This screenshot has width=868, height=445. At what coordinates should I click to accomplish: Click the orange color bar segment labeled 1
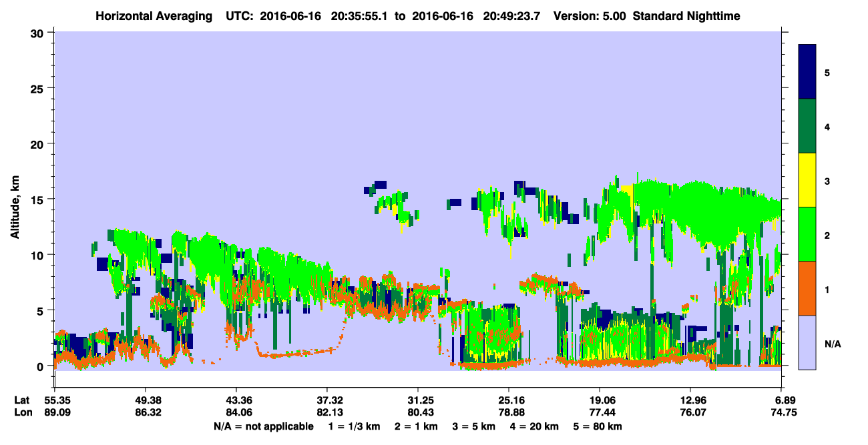point(807,288)
